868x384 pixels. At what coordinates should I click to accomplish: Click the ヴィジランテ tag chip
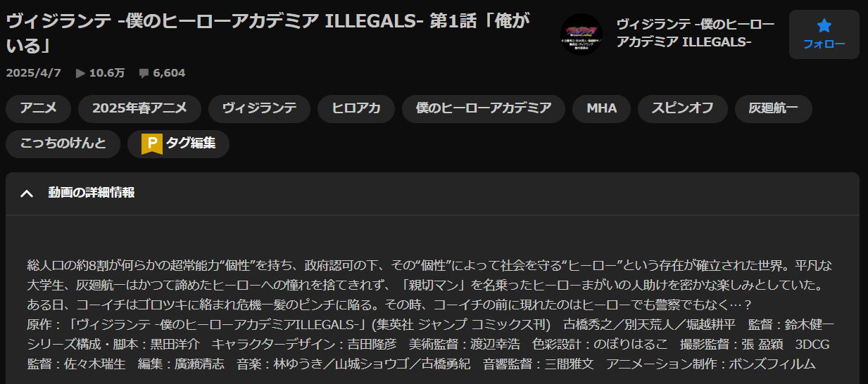click(x=259, y=108)
